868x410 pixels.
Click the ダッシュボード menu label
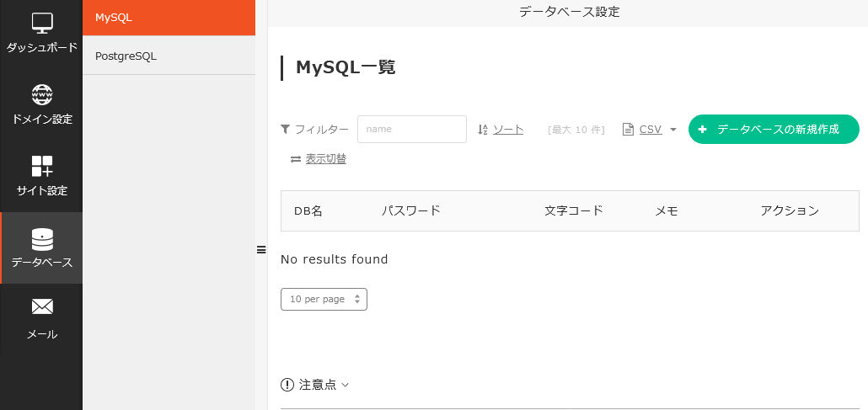42,47
